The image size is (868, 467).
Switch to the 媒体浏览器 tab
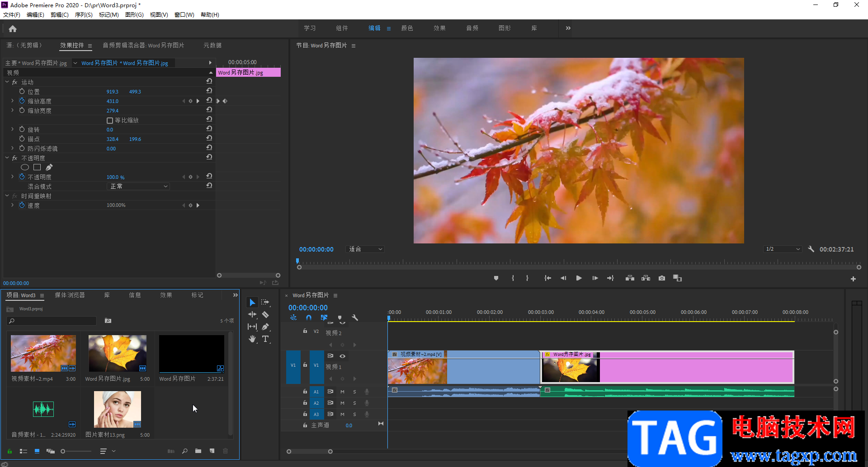[x=70, y=295]
